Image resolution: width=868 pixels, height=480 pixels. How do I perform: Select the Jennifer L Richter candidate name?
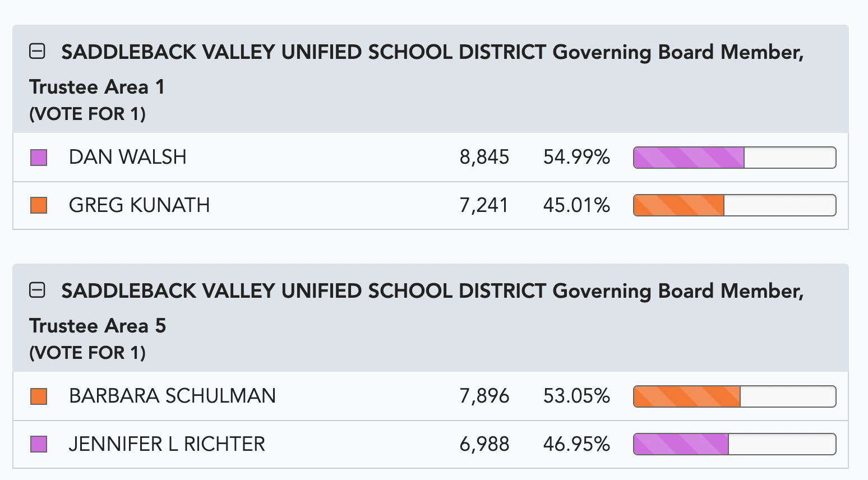[x=167, y=444]
